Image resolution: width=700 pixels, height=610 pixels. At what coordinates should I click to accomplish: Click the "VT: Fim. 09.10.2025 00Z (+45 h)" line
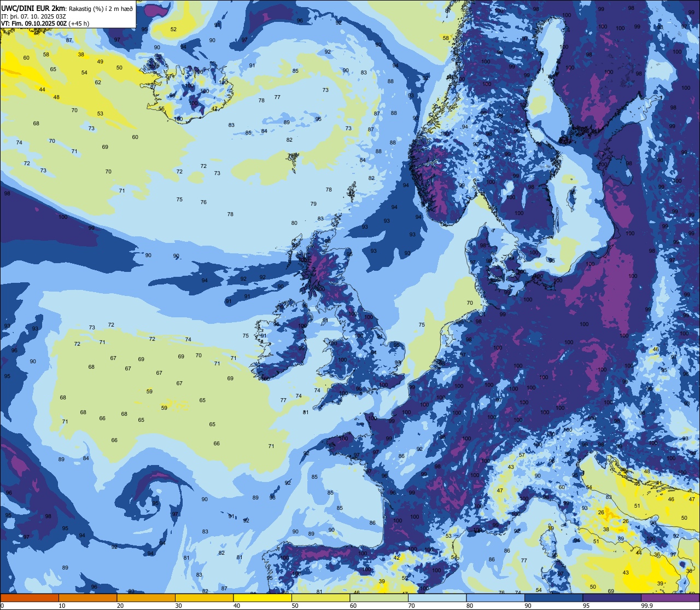45,23
